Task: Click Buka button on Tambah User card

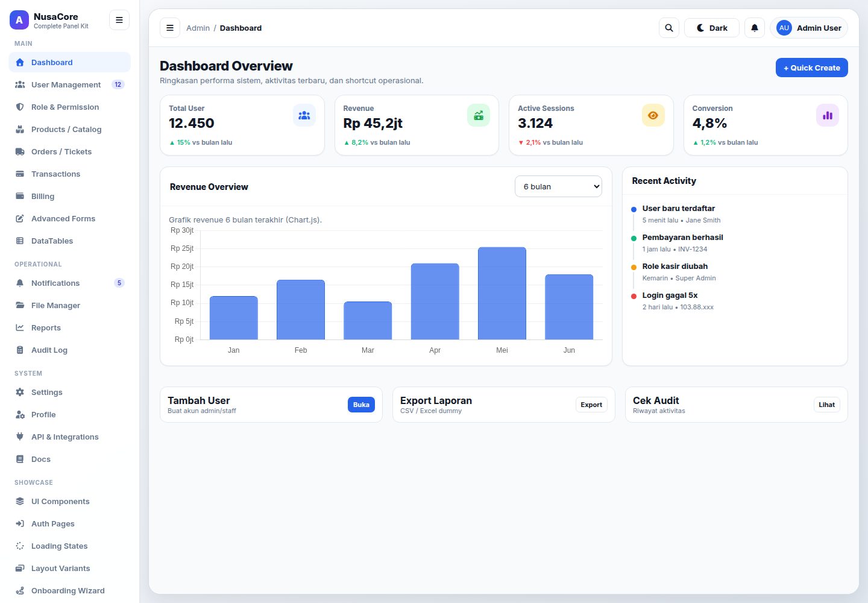Action: 361,405
